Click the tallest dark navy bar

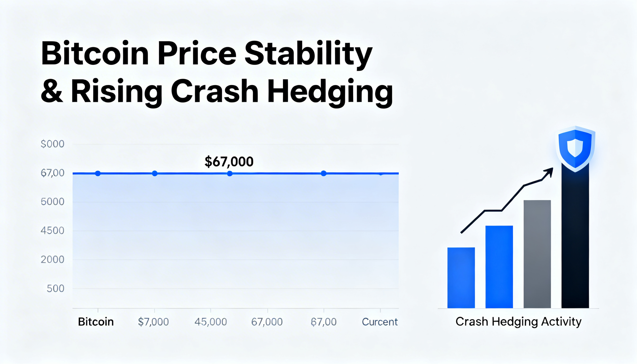click(575, 238)
